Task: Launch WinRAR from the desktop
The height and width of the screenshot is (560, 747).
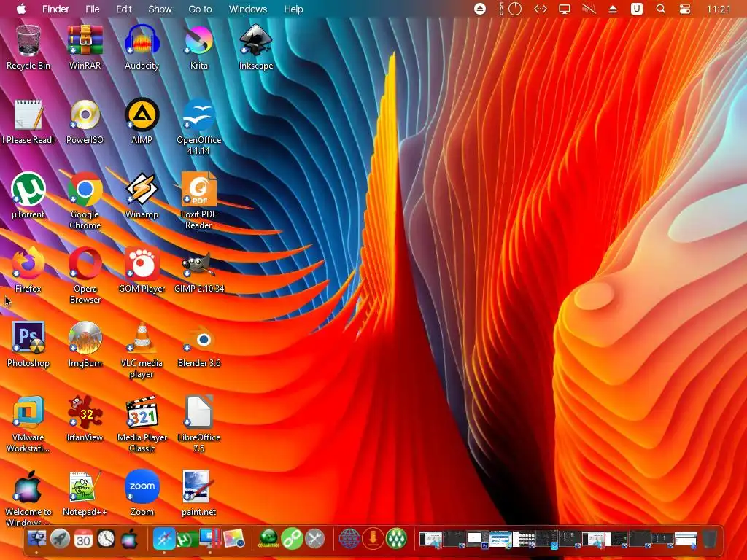Action: pos(85,46)
